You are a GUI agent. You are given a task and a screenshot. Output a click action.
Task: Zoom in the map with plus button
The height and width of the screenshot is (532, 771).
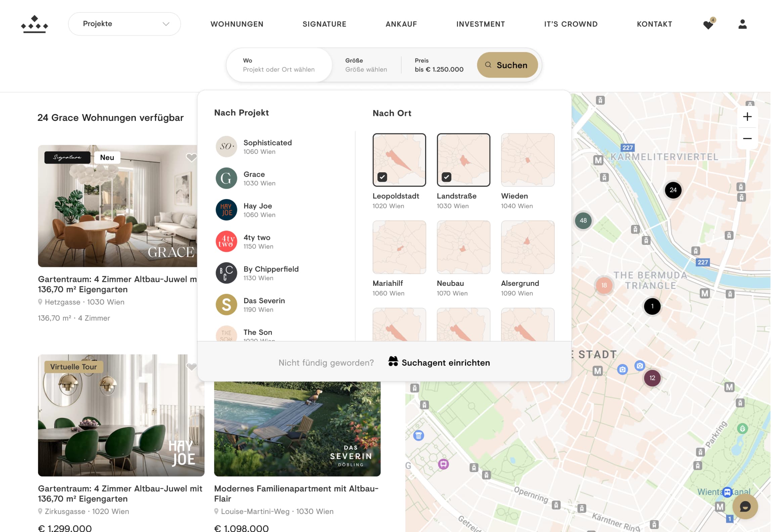point(747,117)
